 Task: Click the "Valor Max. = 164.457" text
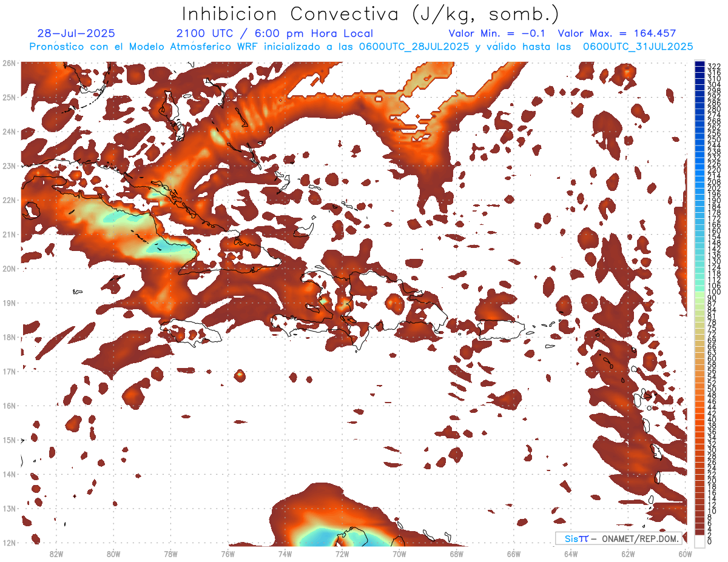point(616,34)
